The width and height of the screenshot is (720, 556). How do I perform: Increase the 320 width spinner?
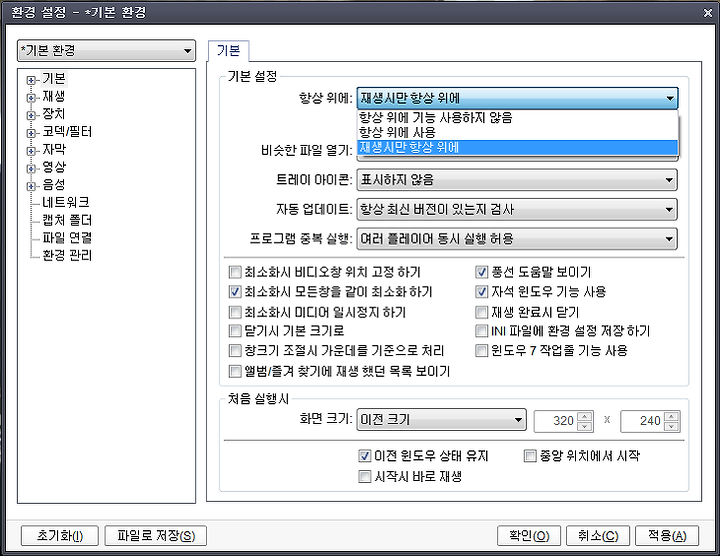(x=585, y=416)
